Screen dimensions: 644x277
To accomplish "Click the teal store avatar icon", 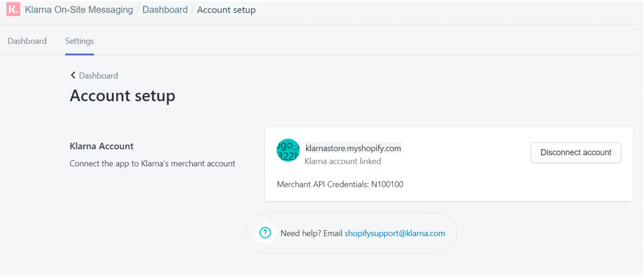I will coord(288,150).
